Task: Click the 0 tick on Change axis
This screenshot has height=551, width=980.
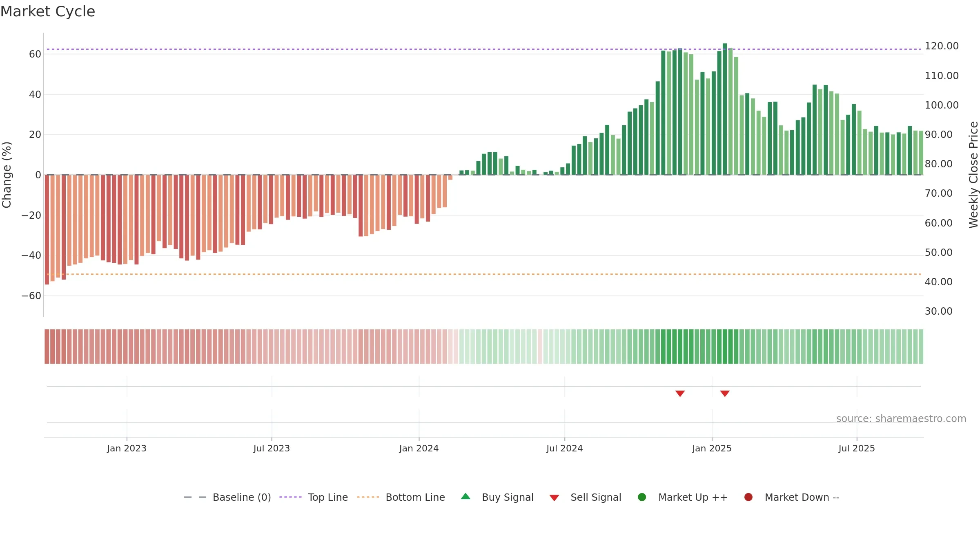Action: [x=38, y=175]
